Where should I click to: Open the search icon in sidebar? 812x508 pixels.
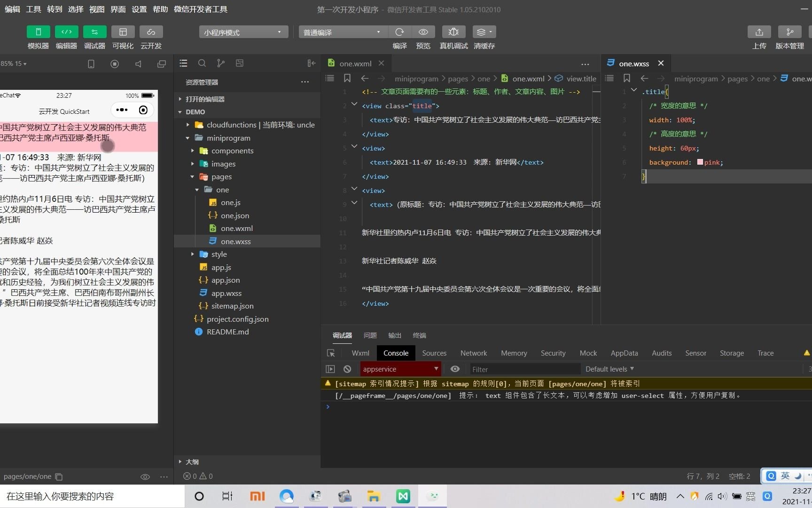202,63
